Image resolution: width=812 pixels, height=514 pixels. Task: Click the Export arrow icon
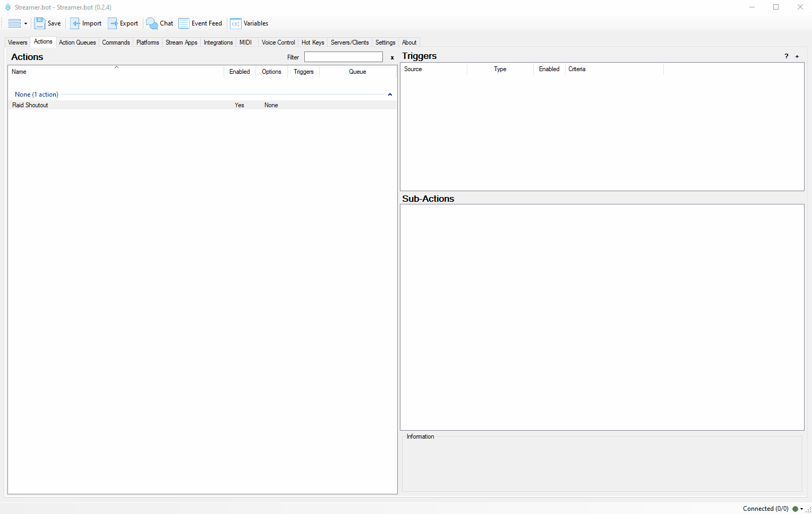click(x=113, y=23)
